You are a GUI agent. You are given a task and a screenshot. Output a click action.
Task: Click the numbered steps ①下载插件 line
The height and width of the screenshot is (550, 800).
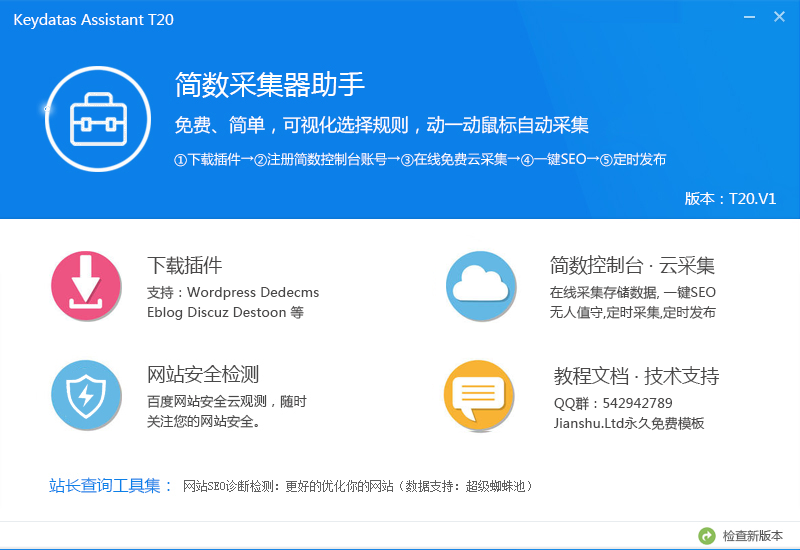coord(420,160)
